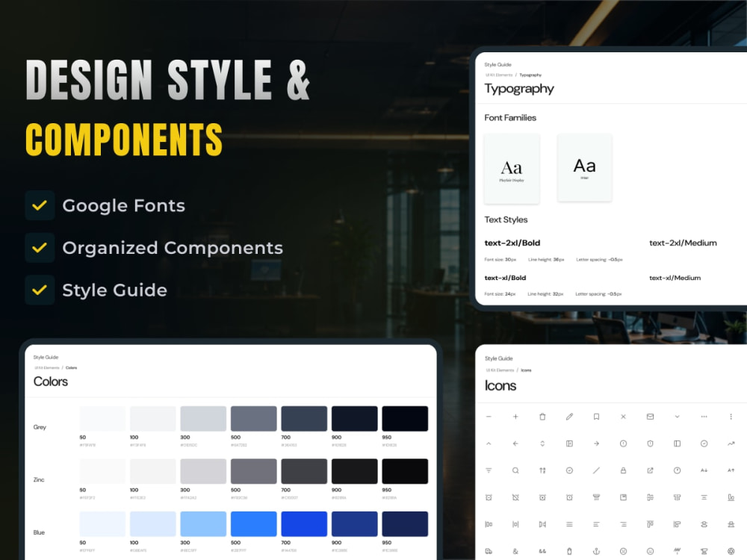Click the padlock icon
Screen dimensions: 747x560
623,470
